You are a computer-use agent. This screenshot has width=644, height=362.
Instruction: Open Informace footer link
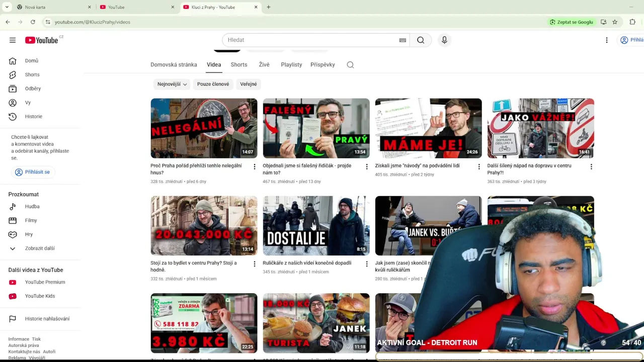point(19,339)
